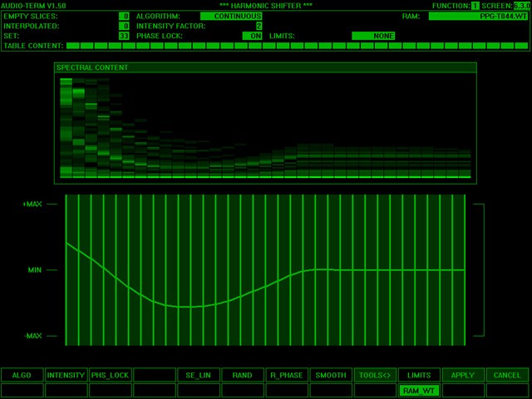The height and width of the screenshot is (399, 532).
Task: Choose the SE_LIN function button
Action: coord(199,375)
